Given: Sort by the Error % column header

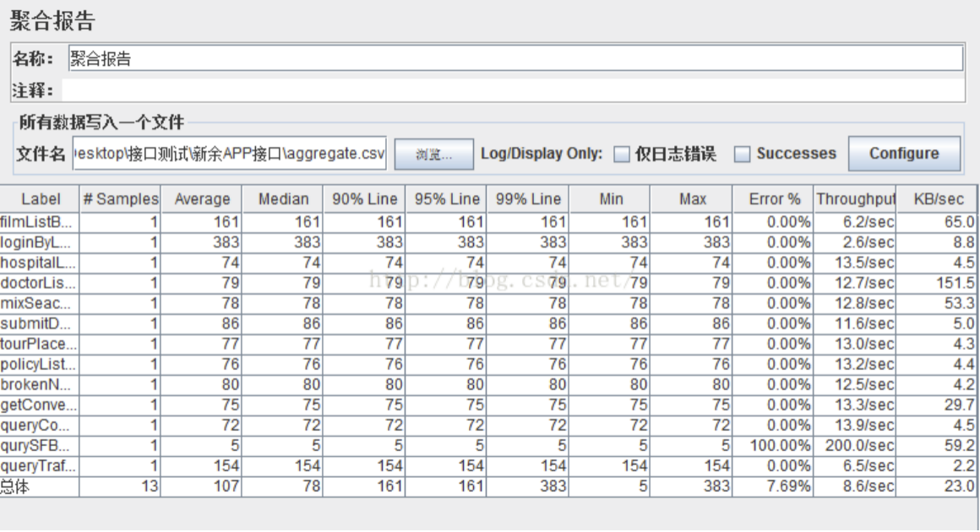Looking at the screenshot, I should tap(773, 199).
